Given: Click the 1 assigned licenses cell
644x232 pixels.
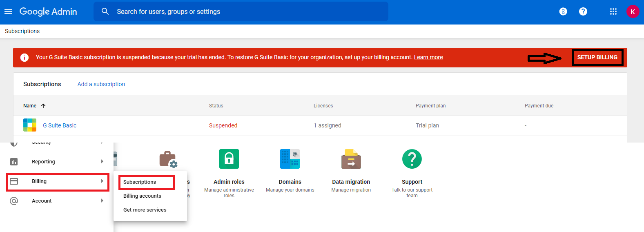Looking at the screenshot, I should tap(328, 125).
